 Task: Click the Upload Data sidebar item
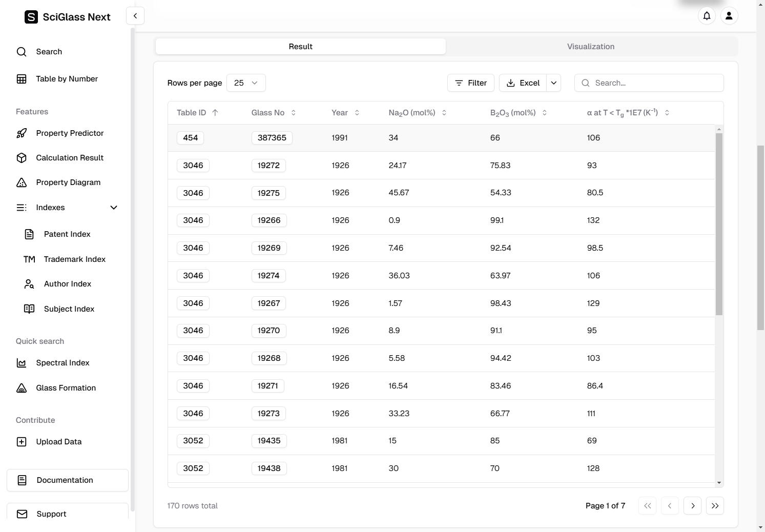58,442
